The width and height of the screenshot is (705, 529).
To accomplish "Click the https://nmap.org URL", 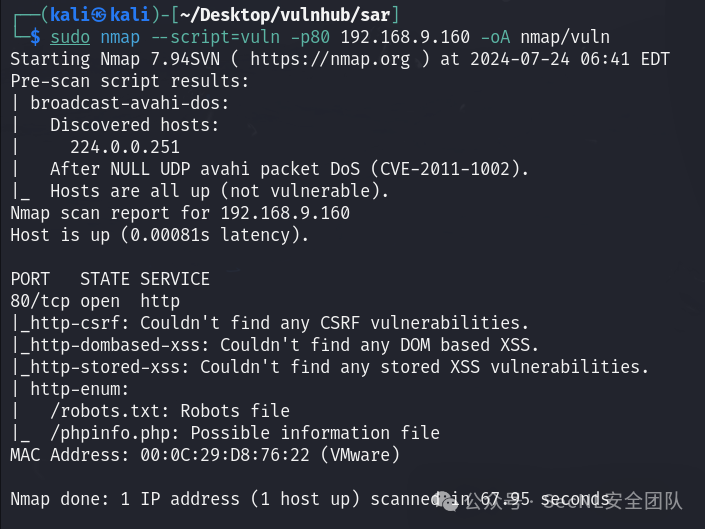I will (330, 59).
